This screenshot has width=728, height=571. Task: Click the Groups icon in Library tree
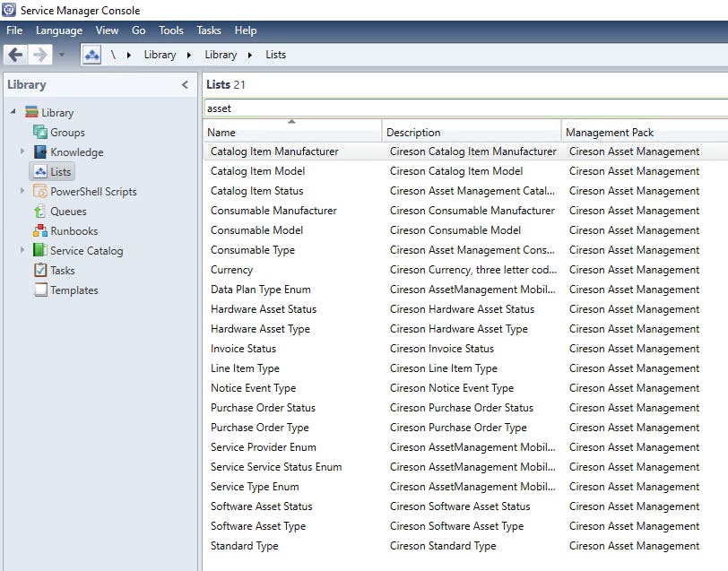coord(40,133)
